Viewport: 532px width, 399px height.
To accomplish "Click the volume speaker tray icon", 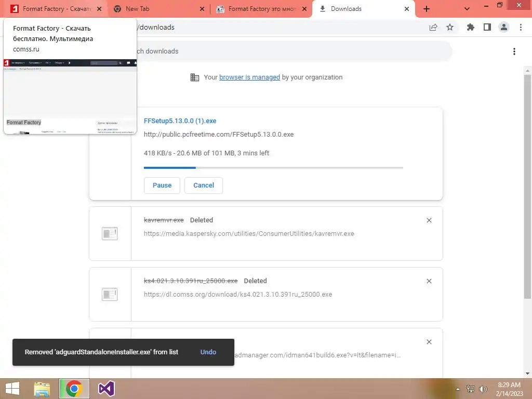I will point(483,389).
